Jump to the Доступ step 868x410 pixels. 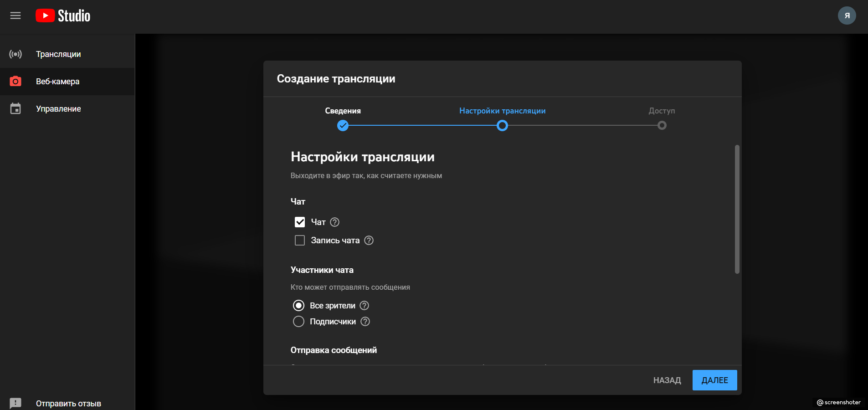pyautogui.click(x=662, y=125)
